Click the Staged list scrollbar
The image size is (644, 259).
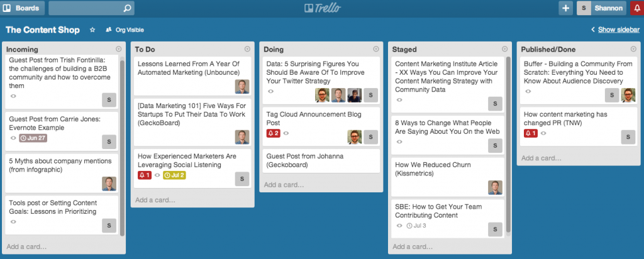tap(508, 144)
